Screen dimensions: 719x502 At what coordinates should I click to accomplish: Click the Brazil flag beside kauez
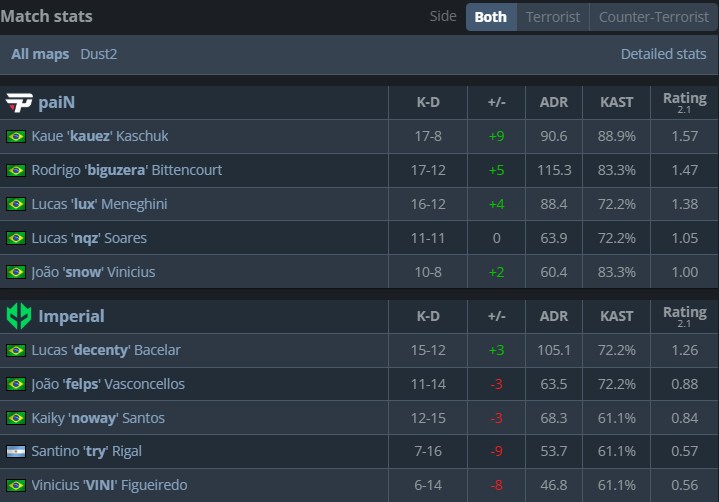(x=16, y=136)
